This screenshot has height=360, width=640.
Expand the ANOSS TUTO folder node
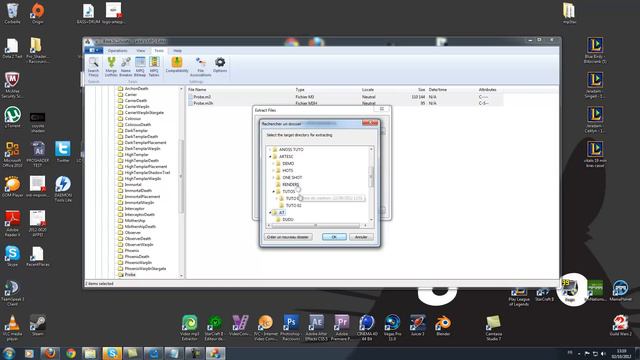pyautogui.click(x=270, y=149)
